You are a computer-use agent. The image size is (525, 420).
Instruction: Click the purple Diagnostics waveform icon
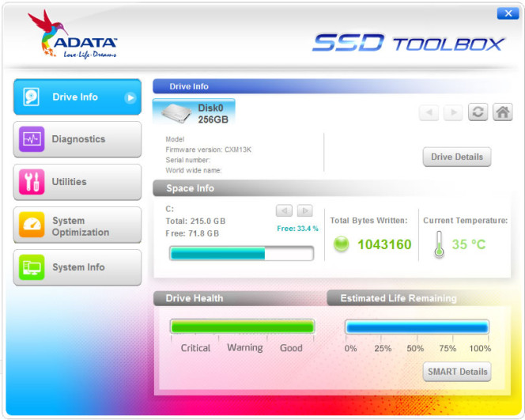[x=32, y=139]
